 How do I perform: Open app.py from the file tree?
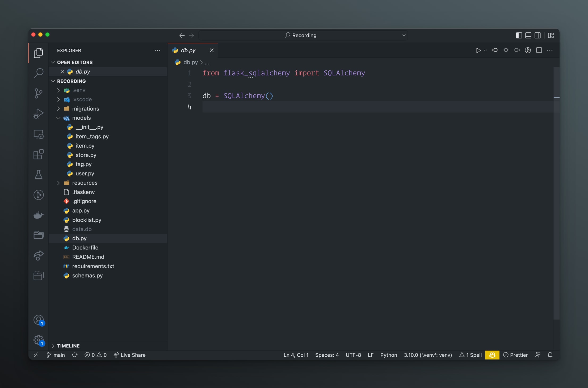(81, 210)
